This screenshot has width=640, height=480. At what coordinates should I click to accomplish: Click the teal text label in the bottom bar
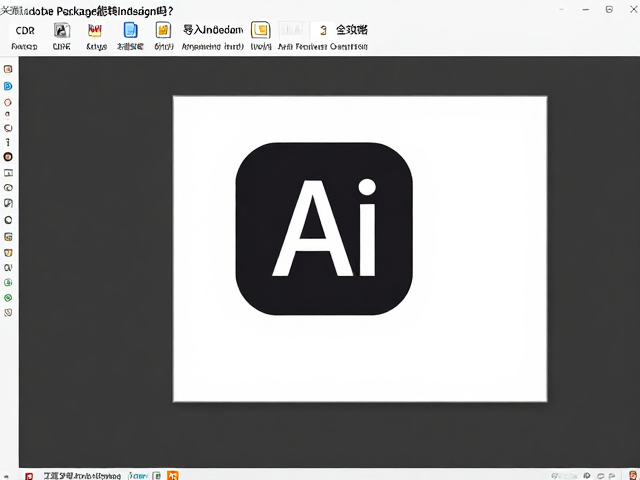click(139, 476)
